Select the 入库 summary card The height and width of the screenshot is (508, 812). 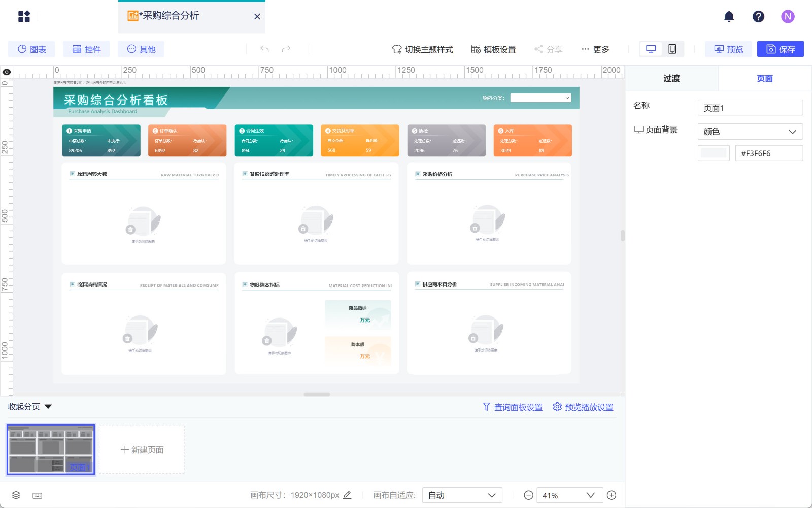click(x=532, y=140)
